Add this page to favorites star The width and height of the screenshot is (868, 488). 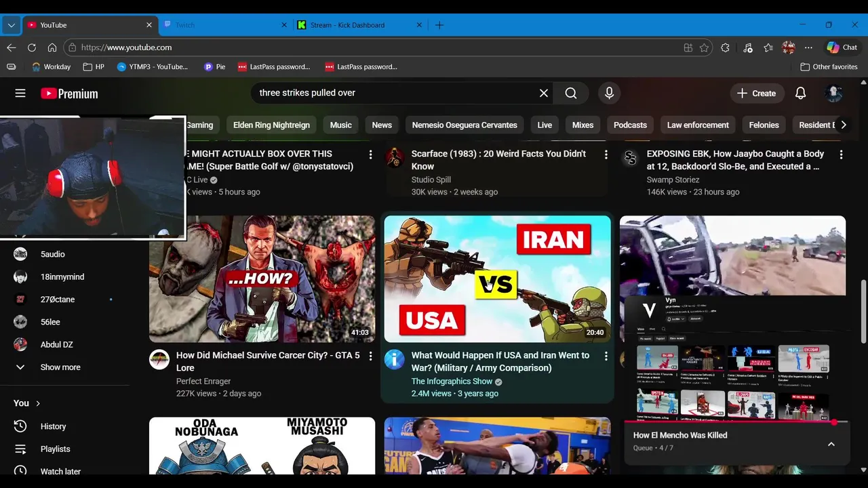point(704,47)
